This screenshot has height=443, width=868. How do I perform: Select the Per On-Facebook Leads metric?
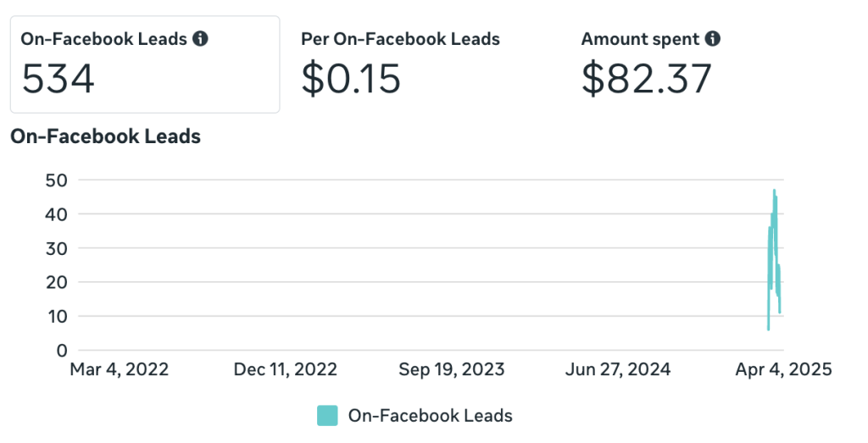(x=400, y=39)
